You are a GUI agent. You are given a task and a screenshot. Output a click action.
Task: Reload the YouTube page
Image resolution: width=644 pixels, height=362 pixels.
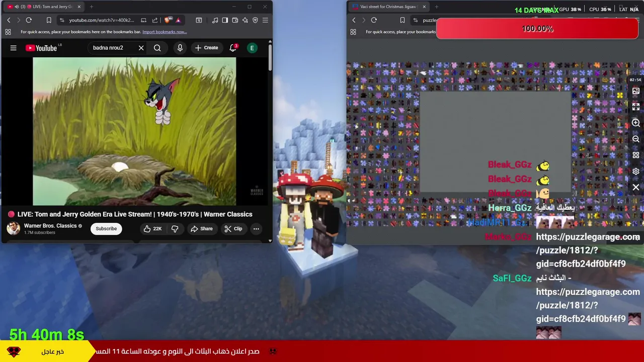(29, 20)
